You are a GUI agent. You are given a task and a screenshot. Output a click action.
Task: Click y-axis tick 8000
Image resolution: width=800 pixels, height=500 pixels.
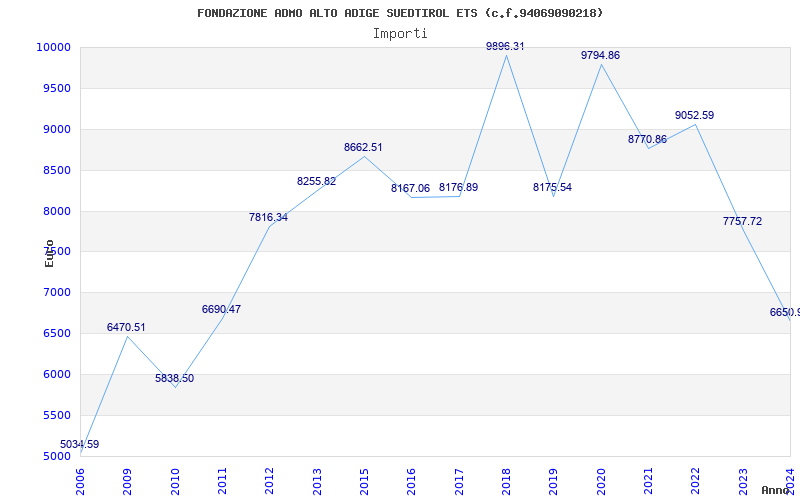57,211
